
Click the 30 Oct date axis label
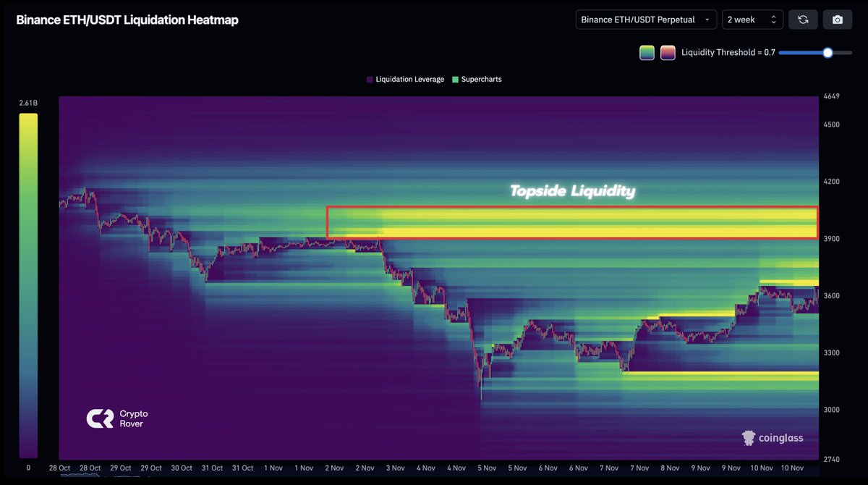pos(182,468)
